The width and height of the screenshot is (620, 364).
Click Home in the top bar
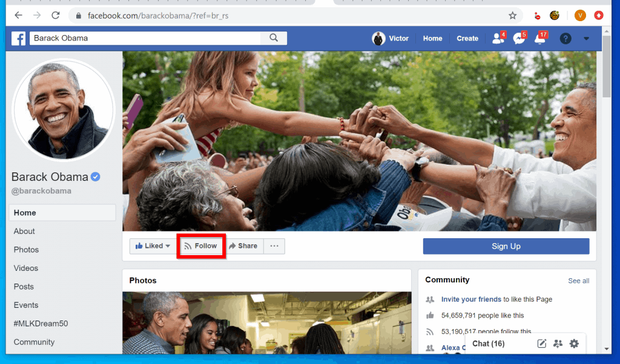click(432, 38)
